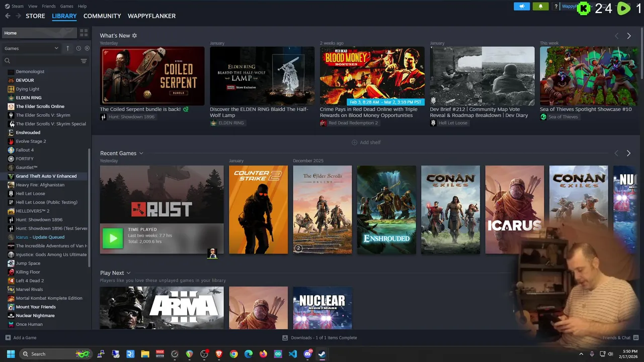Open the green notifications bell
Image resolution: width=644 pixels, height=362 pixels.
click(x=540, y=7)
